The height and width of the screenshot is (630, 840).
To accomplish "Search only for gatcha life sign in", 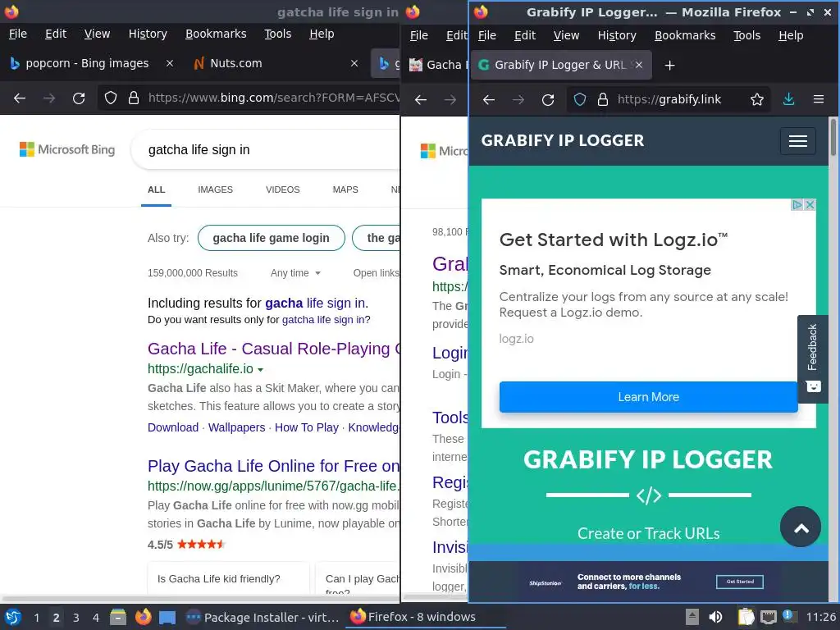I will 323,320.
